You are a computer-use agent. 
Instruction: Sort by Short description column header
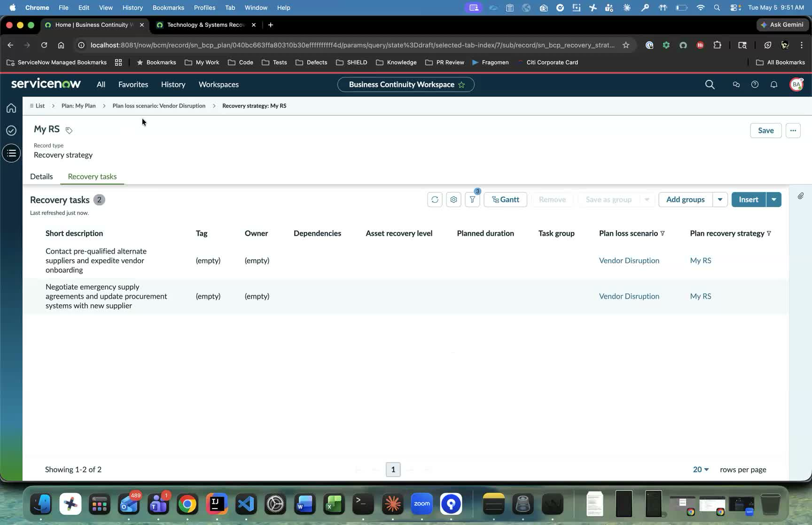[74, 233]
